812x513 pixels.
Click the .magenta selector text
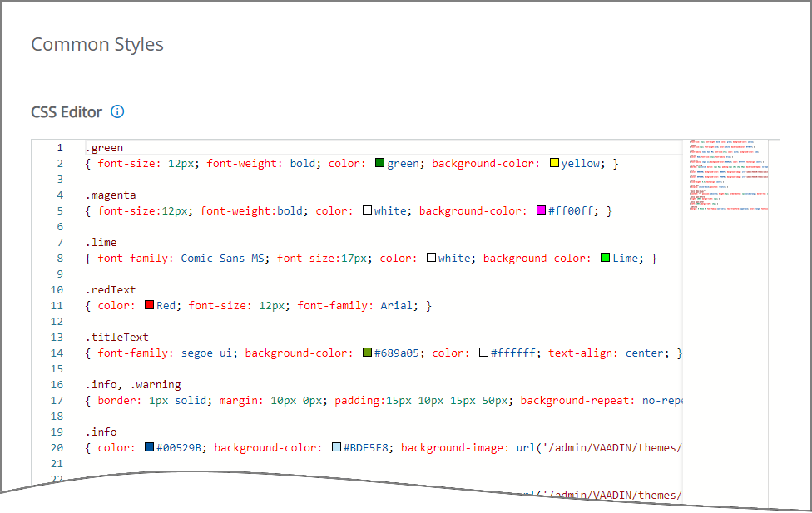pyautogui.click(x=111, y=195)
